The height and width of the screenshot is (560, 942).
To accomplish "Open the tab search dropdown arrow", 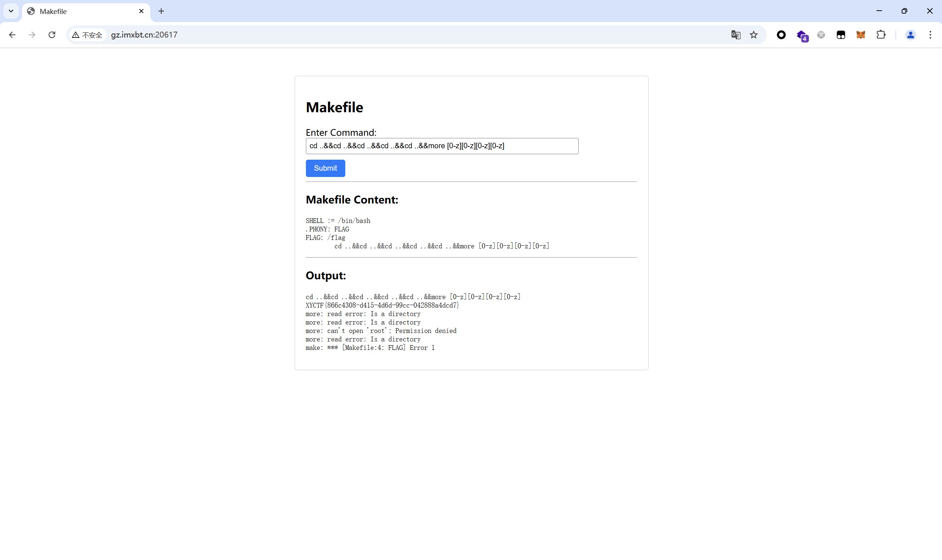I will point(11,11).
